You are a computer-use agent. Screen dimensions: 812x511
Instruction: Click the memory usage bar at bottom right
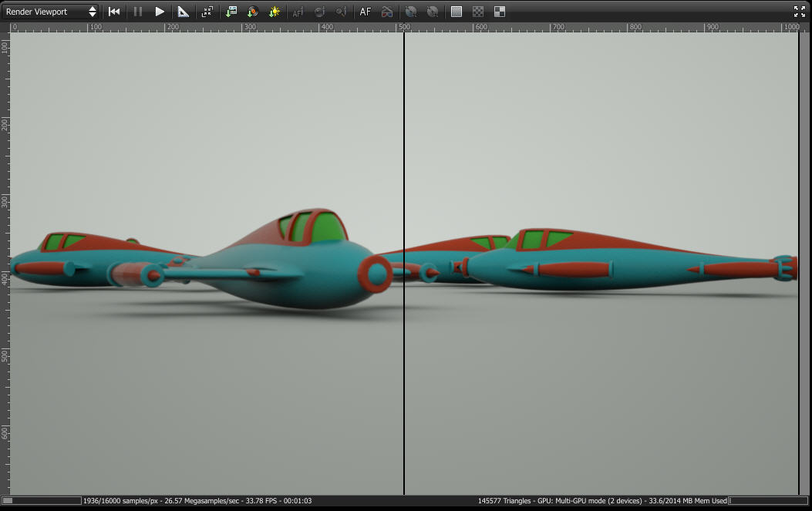pyautogui.click(x=769, y=501)
